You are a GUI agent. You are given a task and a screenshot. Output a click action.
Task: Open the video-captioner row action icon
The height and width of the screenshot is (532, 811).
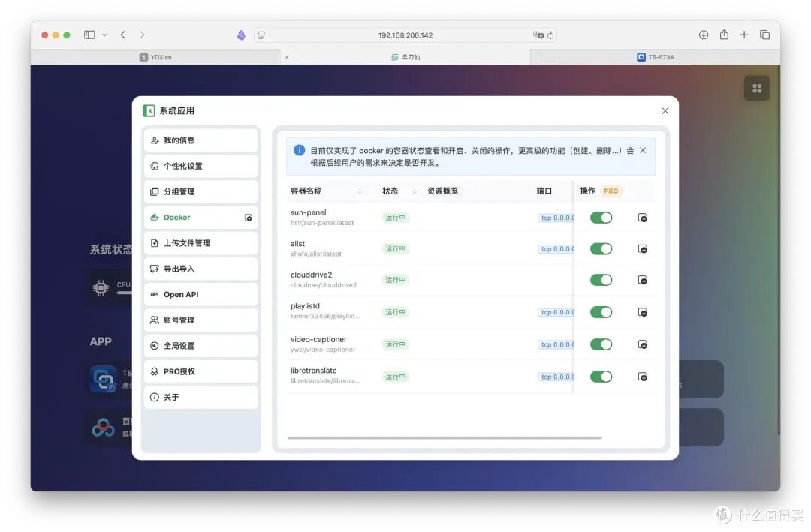tap(642, 344)
